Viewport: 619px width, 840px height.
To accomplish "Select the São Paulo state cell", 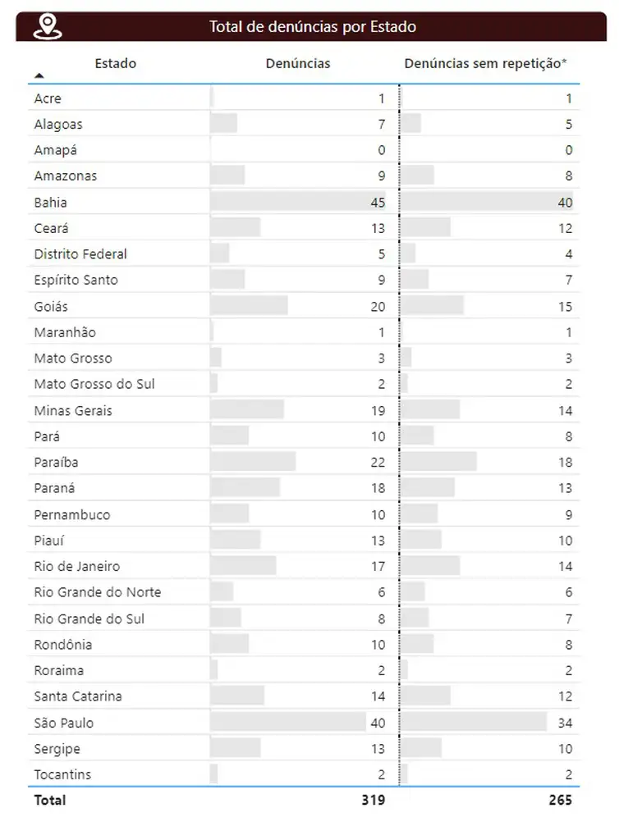I will [64, 723].
